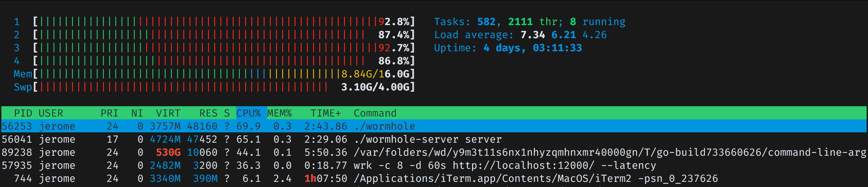868x187 pixels.
Task: Sort by RES column header
Action: 208,113
